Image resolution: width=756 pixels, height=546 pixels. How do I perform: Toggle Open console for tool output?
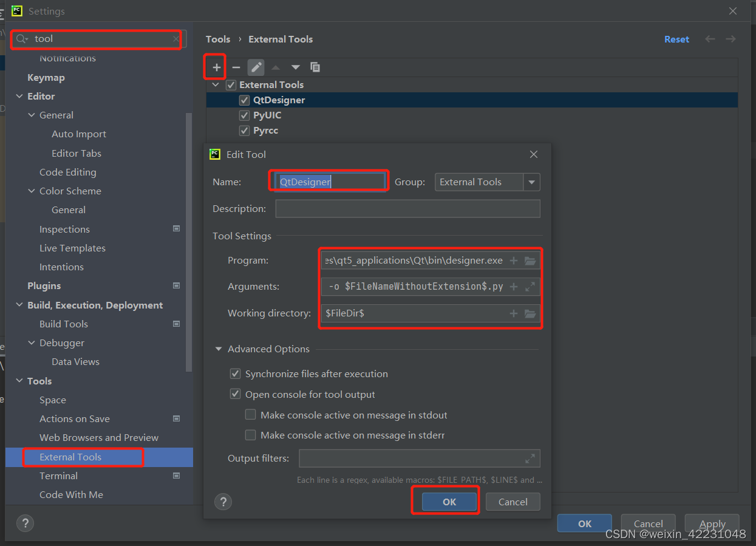235,394
